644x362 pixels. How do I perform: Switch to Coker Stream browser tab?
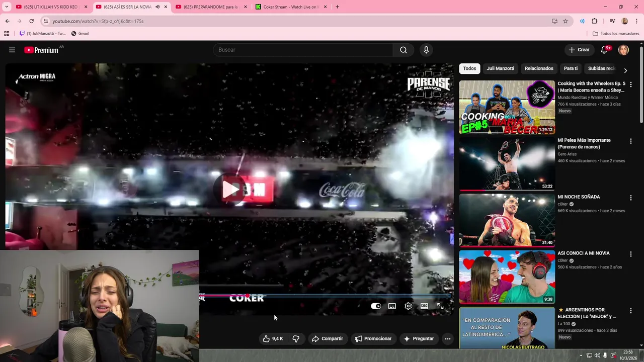coord(291,7)
